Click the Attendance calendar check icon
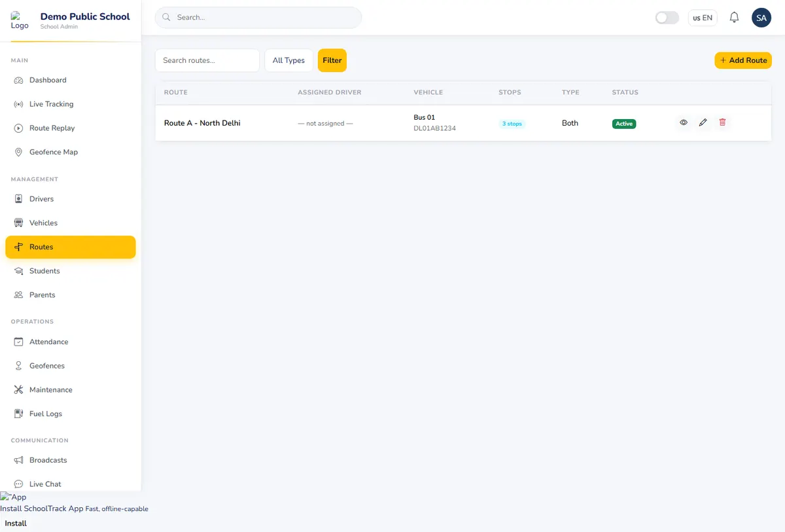The image size is (785, 532). [18, 342]
